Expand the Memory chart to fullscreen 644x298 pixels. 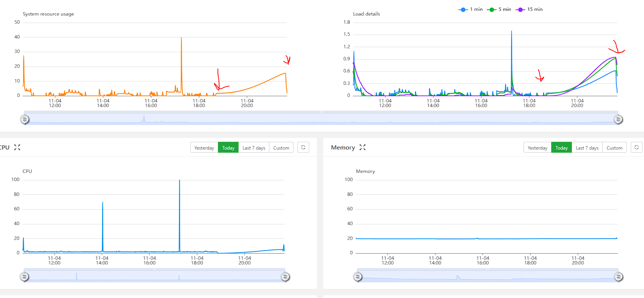(363, 147)
